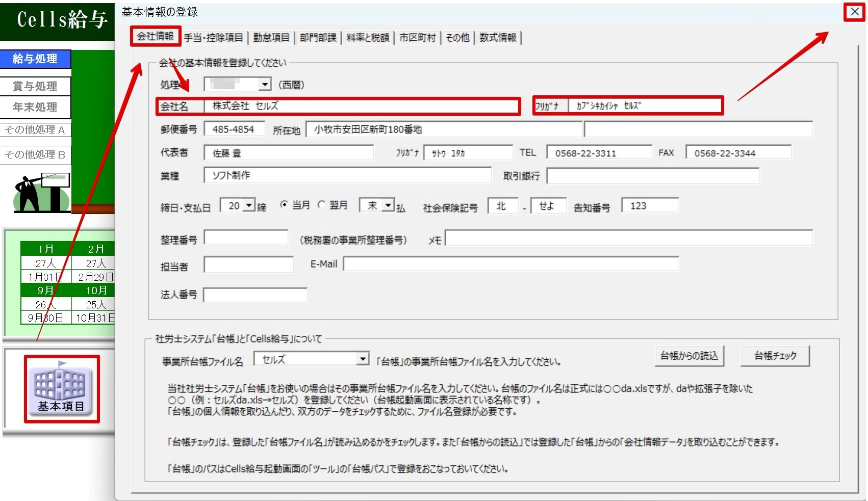Select the 当月 radio button

click(x=284, y=205)
